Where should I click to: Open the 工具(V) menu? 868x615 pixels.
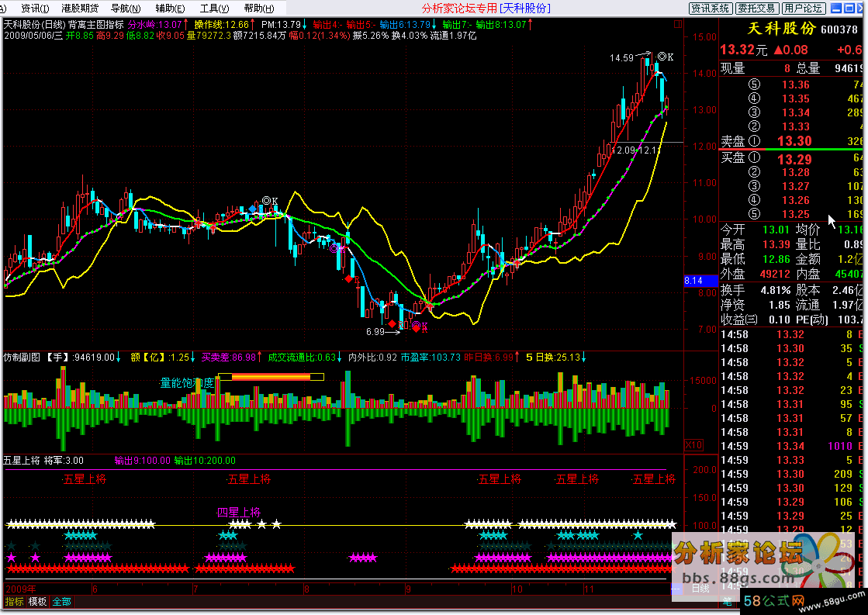pyautogui.click(x=214, y=9)
